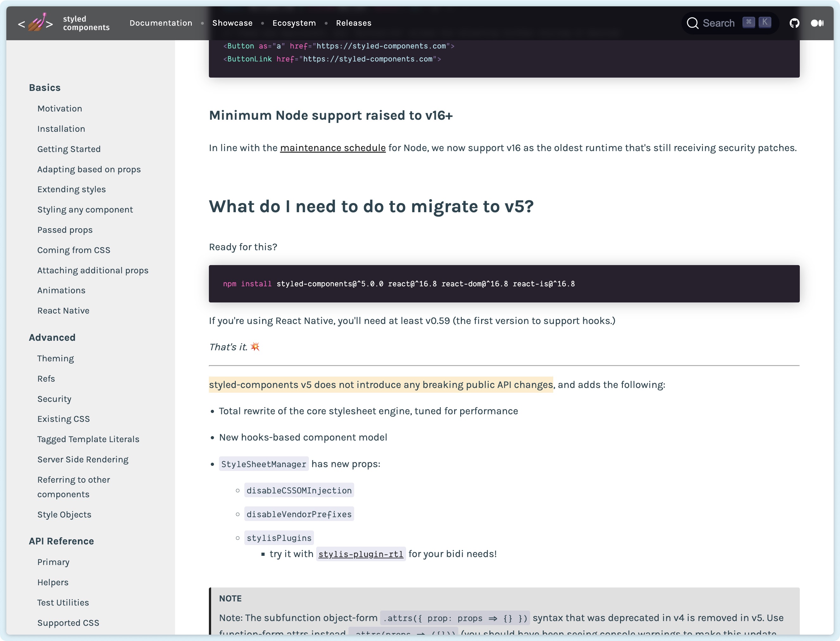
Task: Open Coming from CSS page
Action: click(x=74, y=250)
